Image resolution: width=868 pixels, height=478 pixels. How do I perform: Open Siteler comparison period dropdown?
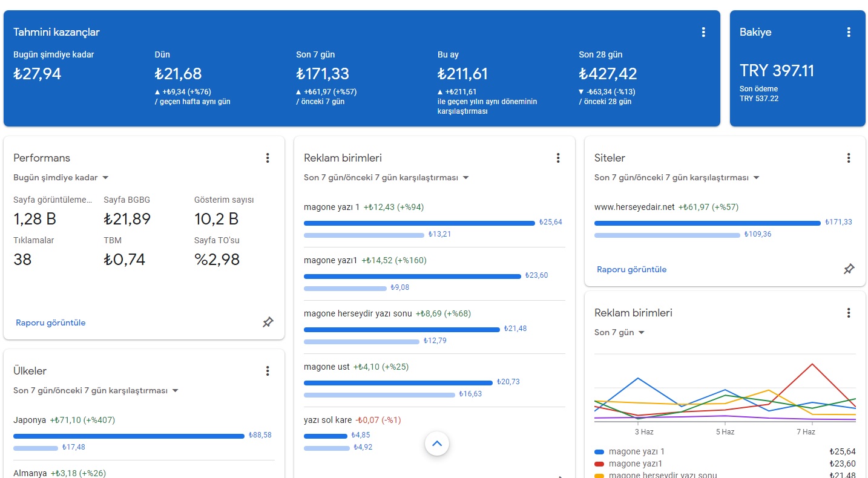click(x=677, y=178)
